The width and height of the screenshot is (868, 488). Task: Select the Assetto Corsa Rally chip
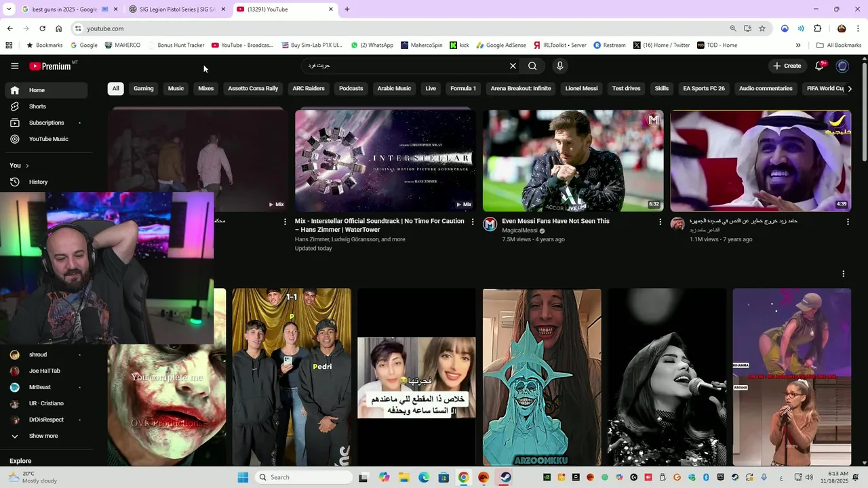point(253,89)
